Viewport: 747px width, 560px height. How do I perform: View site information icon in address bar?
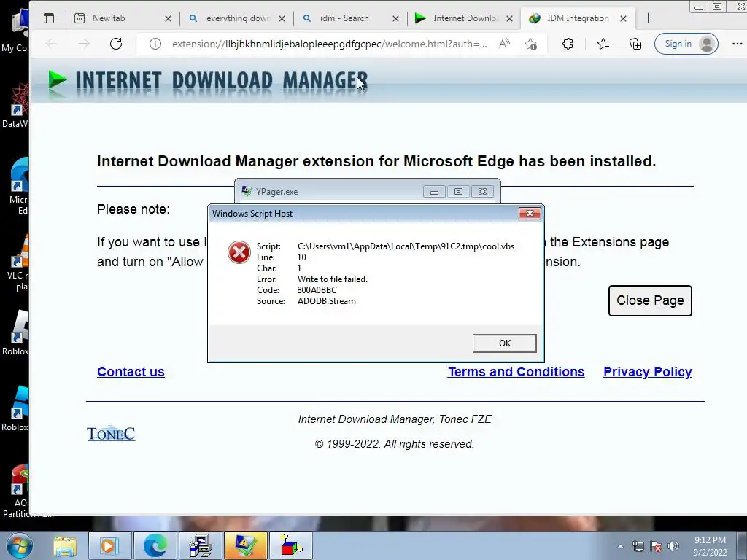tap(155, 44)
